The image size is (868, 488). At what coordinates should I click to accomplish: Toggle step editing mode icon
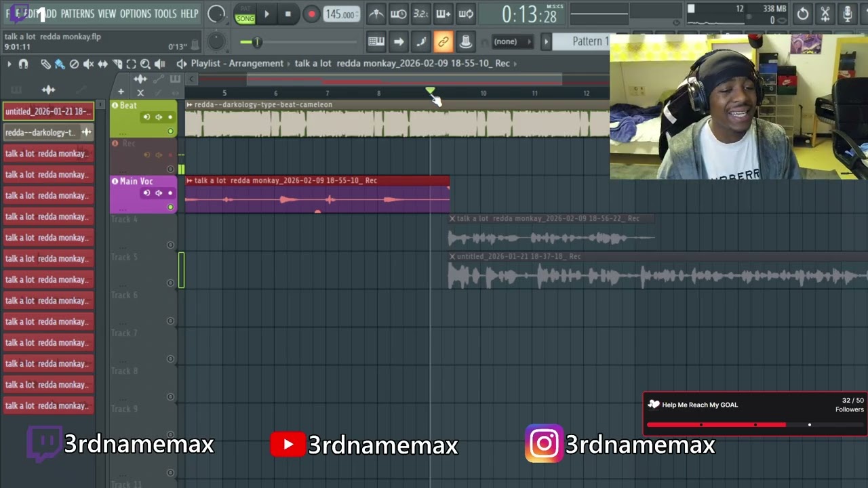tap(420, 42)
